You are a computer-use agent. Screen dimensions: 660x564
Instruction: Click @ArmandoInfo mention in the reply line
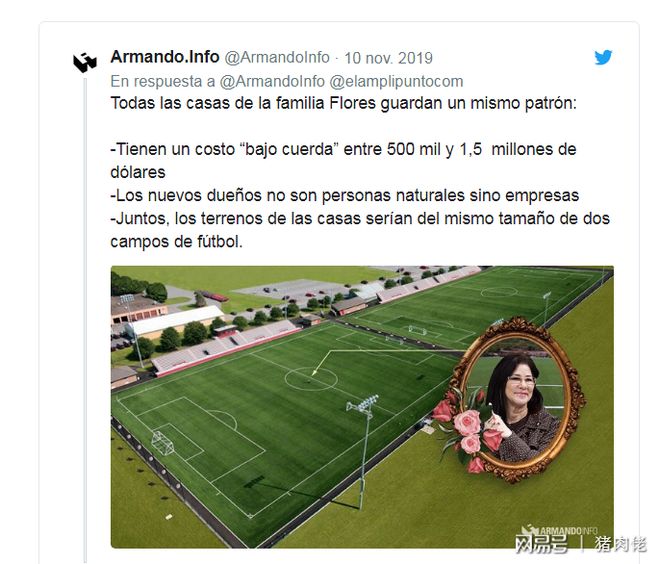coord(272,81)
